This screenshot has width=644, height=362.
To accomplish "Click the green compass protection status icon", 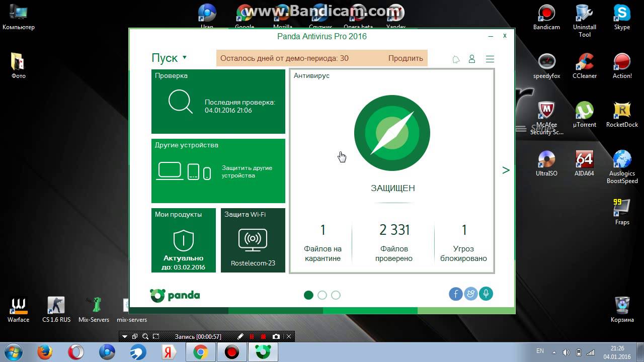I will point(392,133).
